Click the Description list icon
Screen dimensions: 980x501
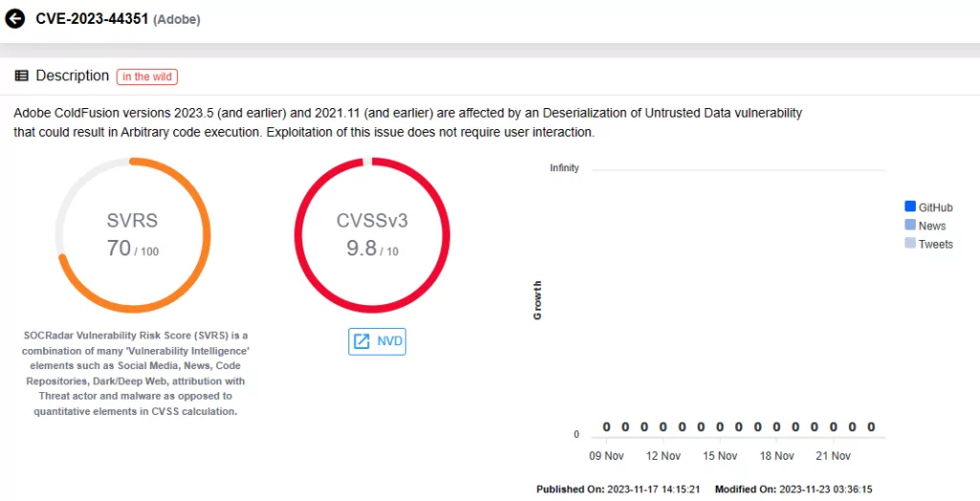tap(22, 76)
